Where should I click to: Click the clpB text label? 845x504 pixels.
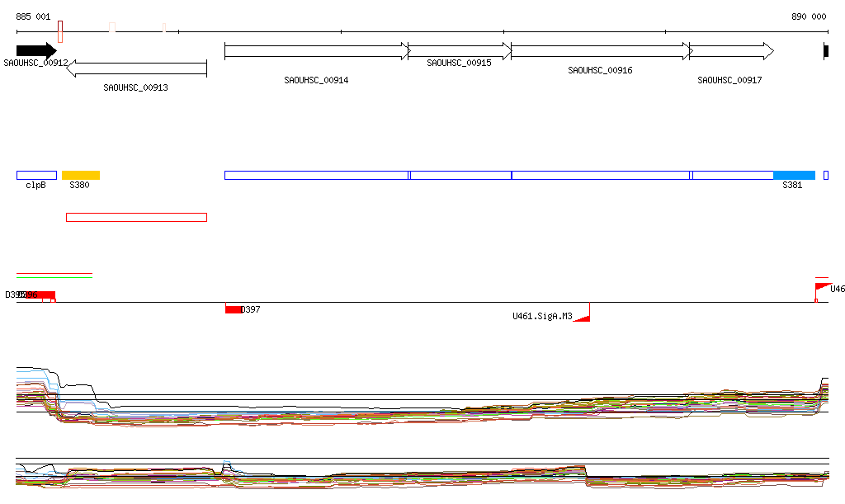36,186
